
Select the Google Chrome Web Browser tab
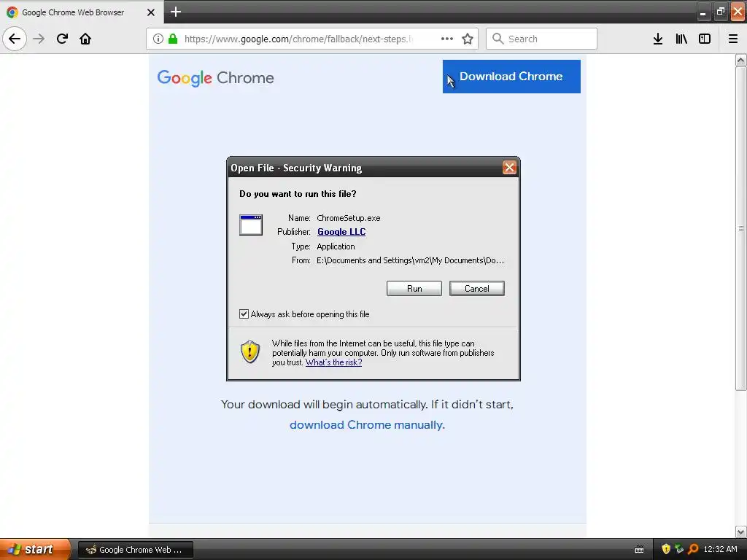82,12
